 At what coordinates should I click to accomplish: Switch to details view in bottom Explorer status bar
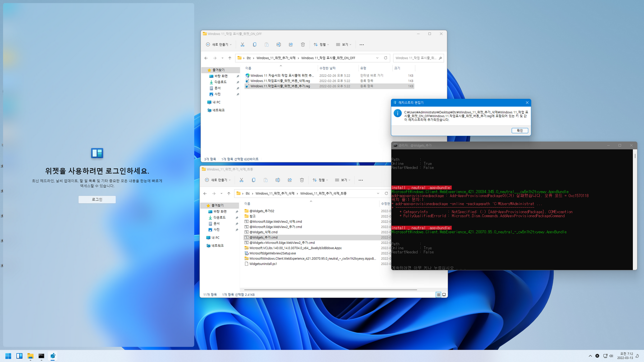(x=438, y=294)
